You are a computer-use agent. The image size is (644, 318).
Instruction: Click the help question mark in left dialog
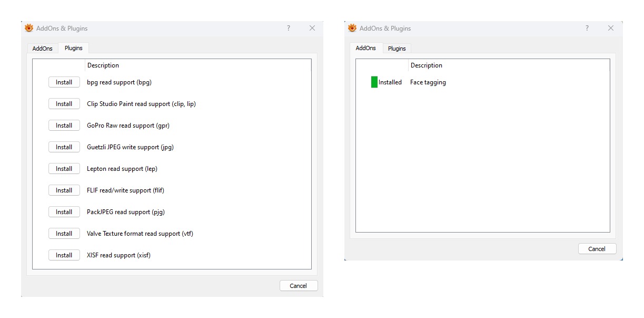coord(289,28)
